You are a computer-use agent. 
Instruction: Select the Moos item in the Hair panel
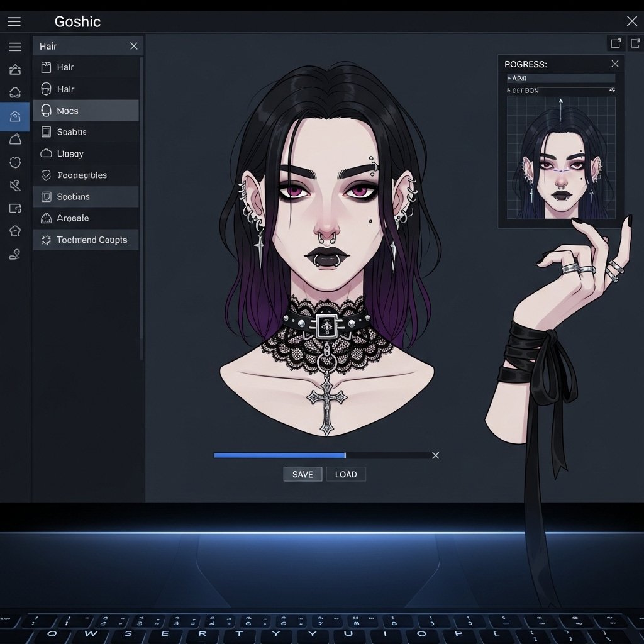coord(86,111)
